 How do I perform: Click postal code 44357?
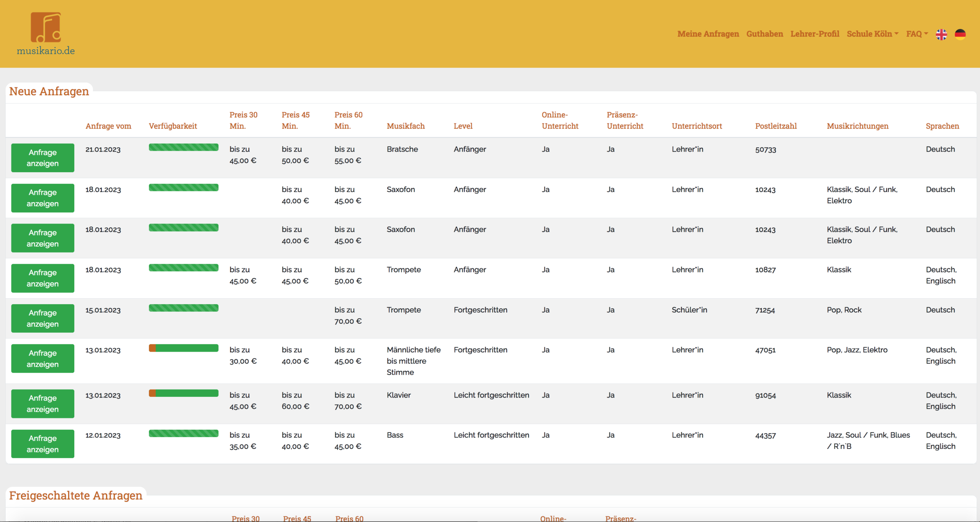(766, 436)
